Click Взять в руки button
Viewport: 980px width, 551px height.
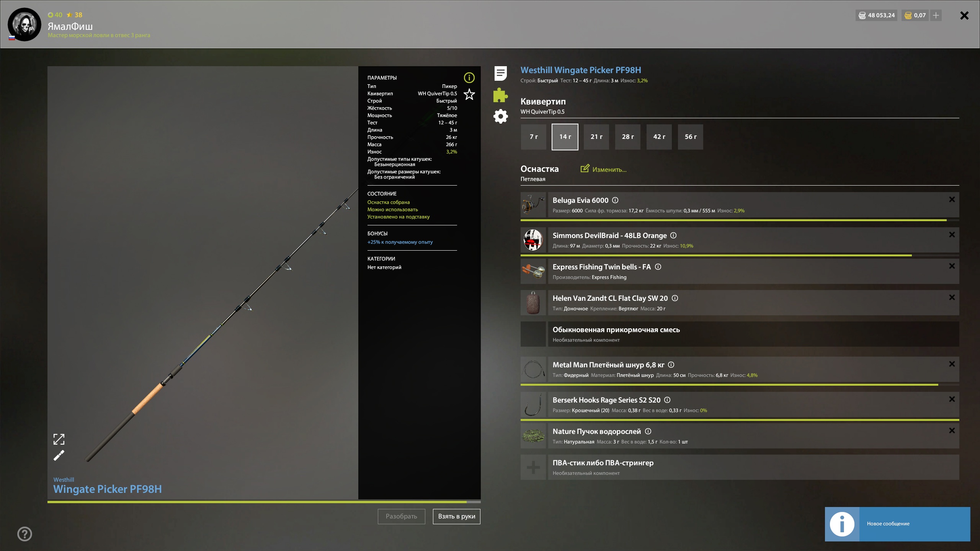coord(457,517)
